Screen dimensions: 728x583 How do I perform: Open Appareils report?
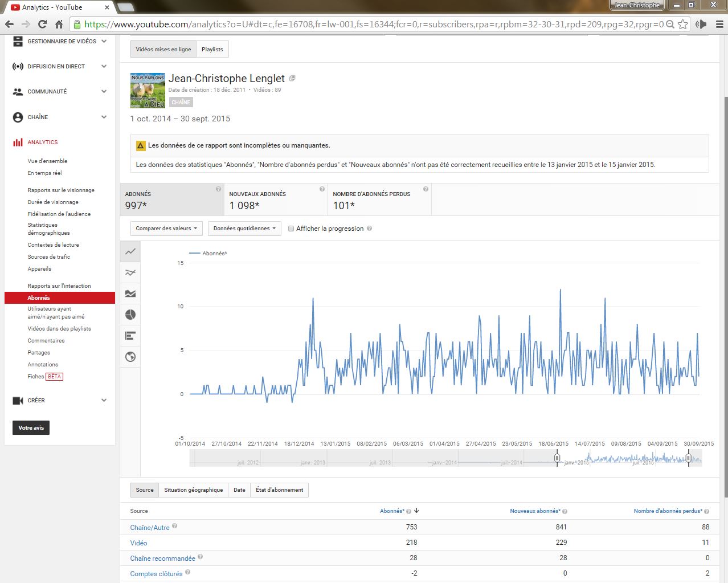click(39, 269)
